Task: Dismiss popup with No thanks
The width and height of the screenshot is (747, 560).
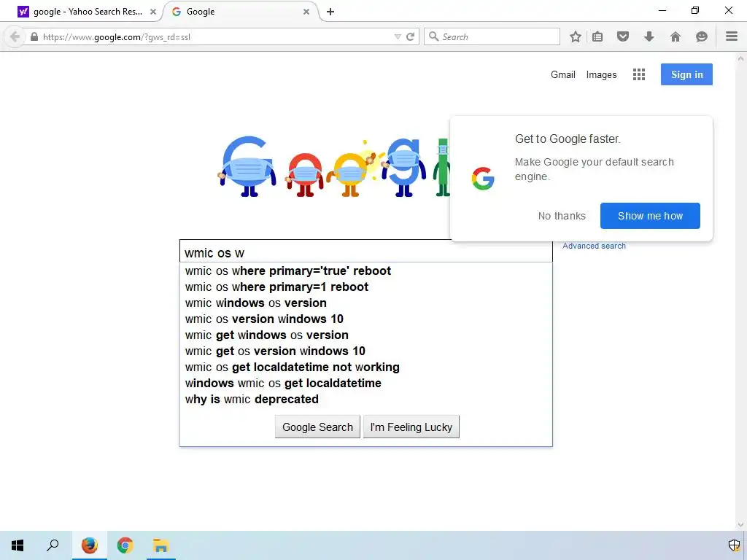Action: [x=562, y=216]
